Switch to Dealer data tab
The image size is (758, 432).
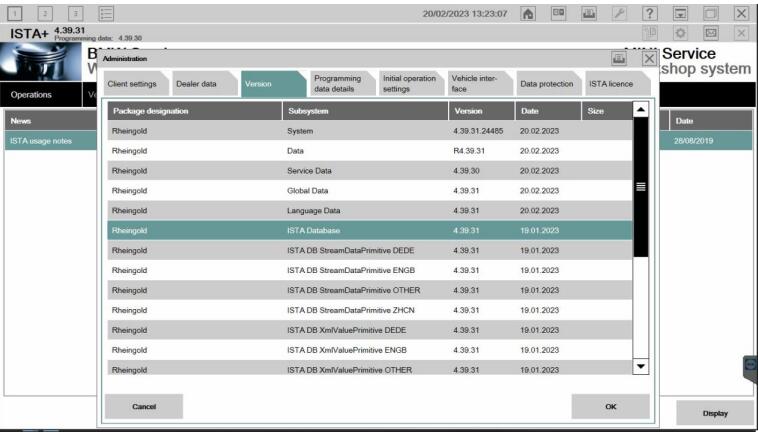pyautogui.click(x=204, y=84)
